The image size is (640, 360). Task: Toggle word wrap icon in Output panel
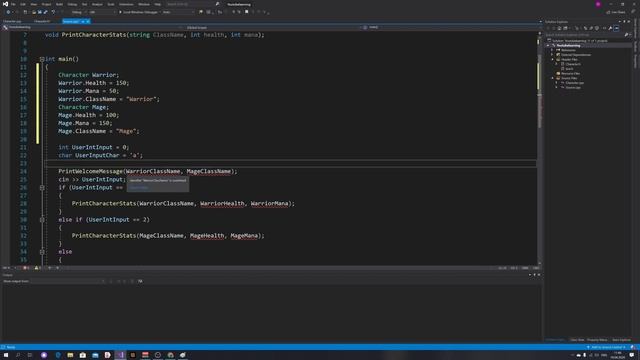point(140,281)
